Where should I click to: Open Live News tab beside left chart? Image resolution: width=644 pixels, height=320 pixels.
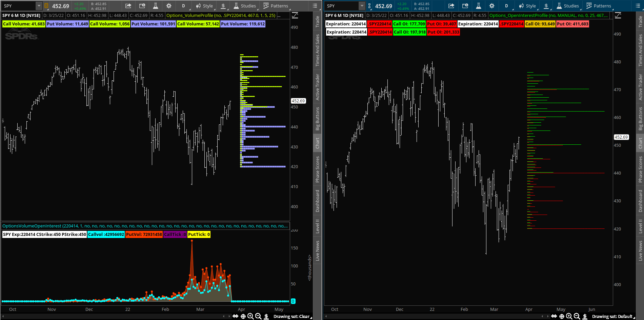click(x=318, y=251)
